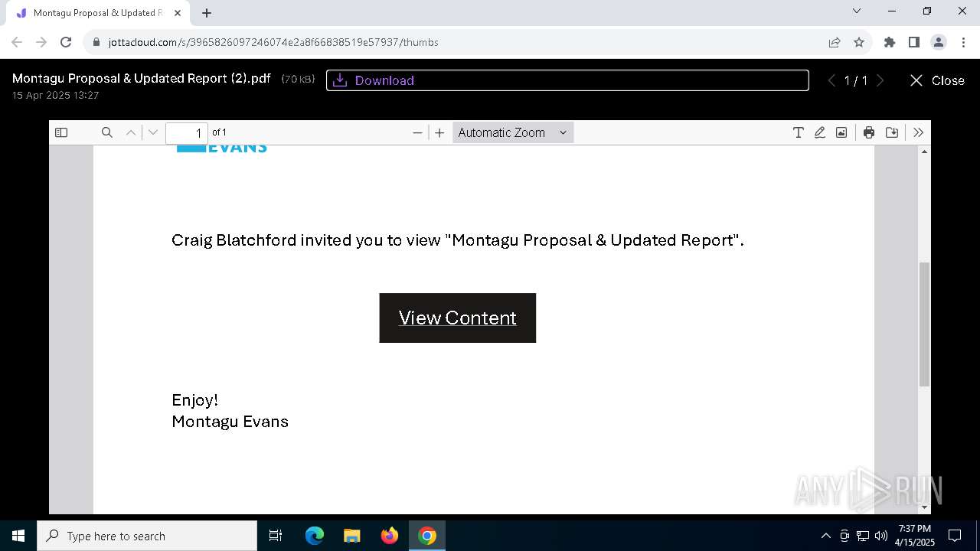Zoom in with the plus icon
The image size is (980, 551).
[439, 132]
